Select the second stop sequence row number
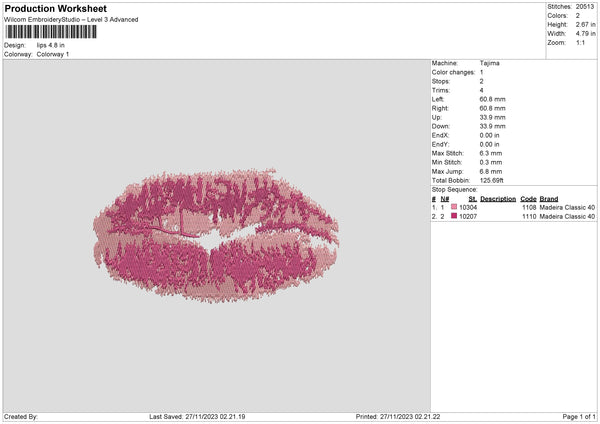This screenshot has width=600, height=424. tap(435, 216)
